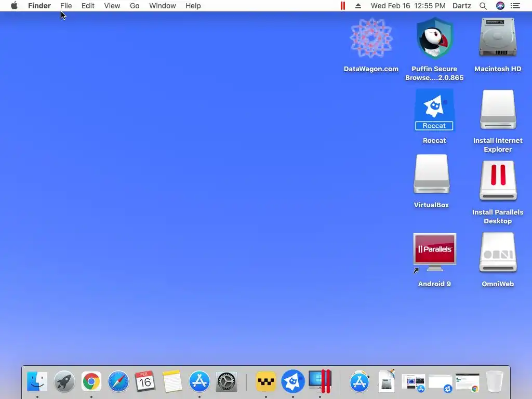
Task: Open the yellow taxi app in Dock
Action: [x=265, y=381]
